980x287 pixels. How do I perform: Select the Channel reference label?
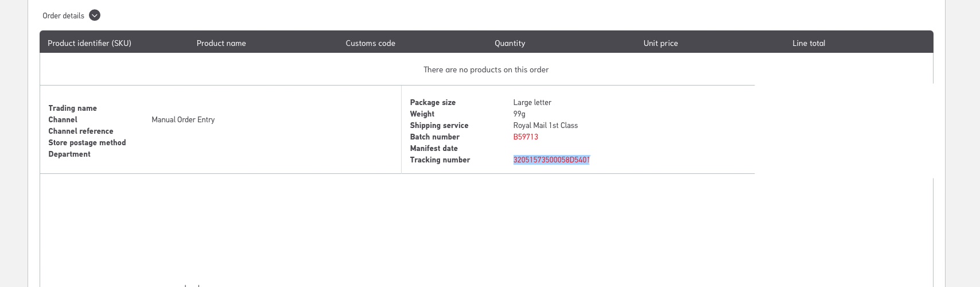click(x=81, y=131)
